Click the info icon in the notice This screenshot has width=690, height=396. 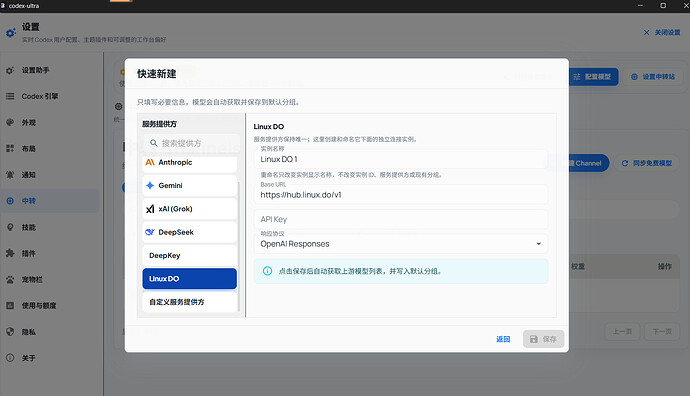[x=267, y=271]
